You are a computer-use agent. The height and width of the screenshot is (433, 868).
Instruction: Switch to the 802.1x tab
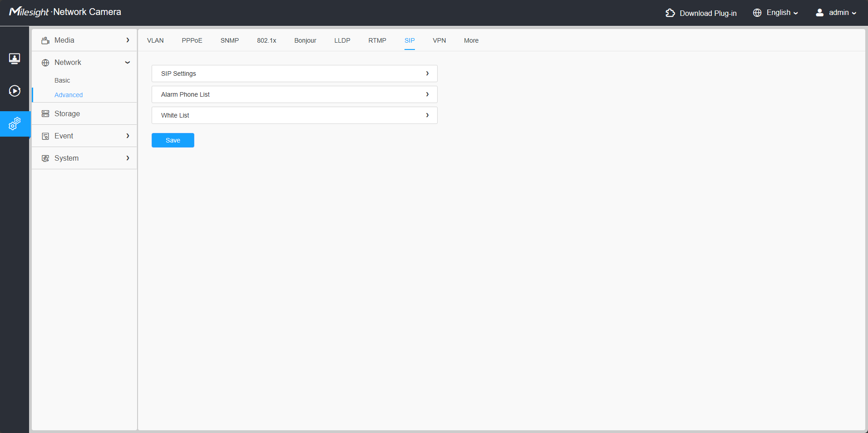(266, 40)
